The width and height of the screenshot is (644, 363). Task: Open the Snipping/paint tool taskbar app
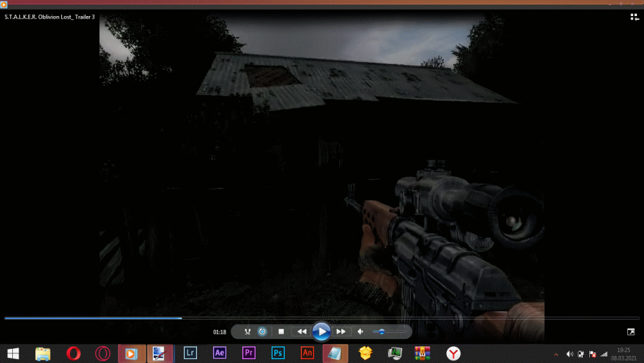160,353
